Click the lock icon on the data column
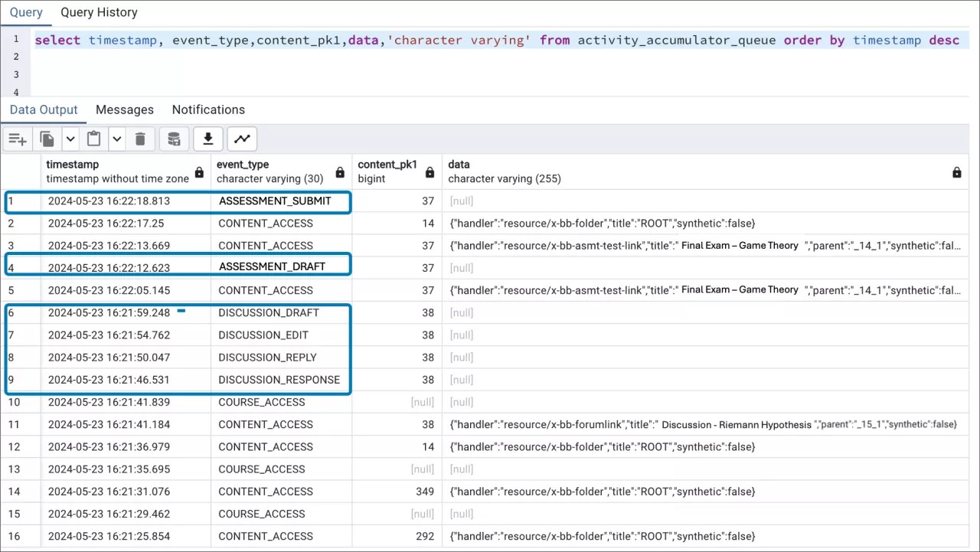 (956, 172)
